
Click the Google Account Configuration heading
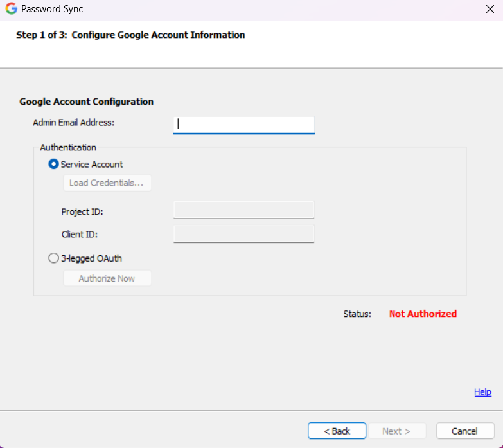tap(86, 102)
